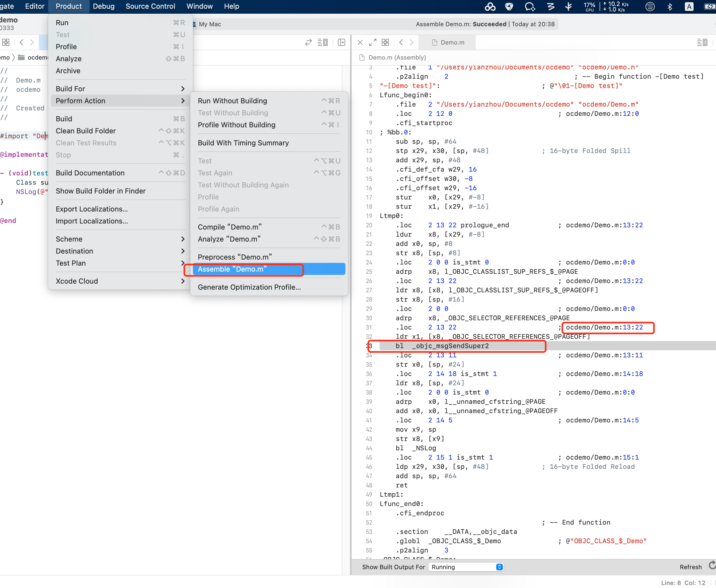Select Profile Without Building
This screenshot has height=588, width=716.
pos(269,125)
